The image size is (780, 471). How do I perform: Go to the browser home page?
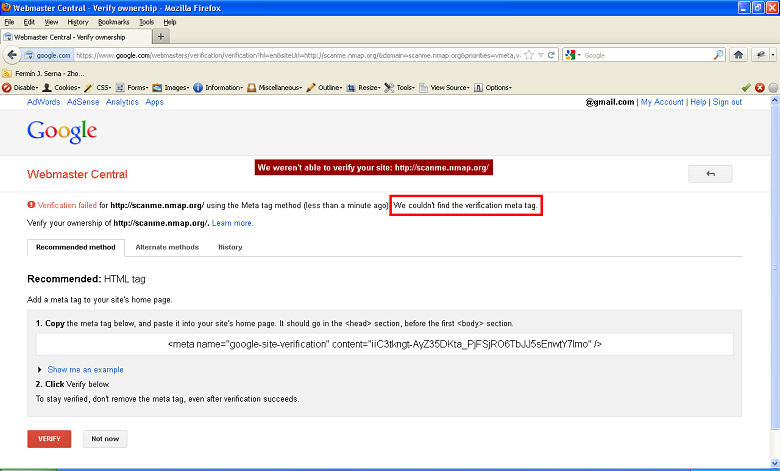pyautogui.click(x=738, y=55)
